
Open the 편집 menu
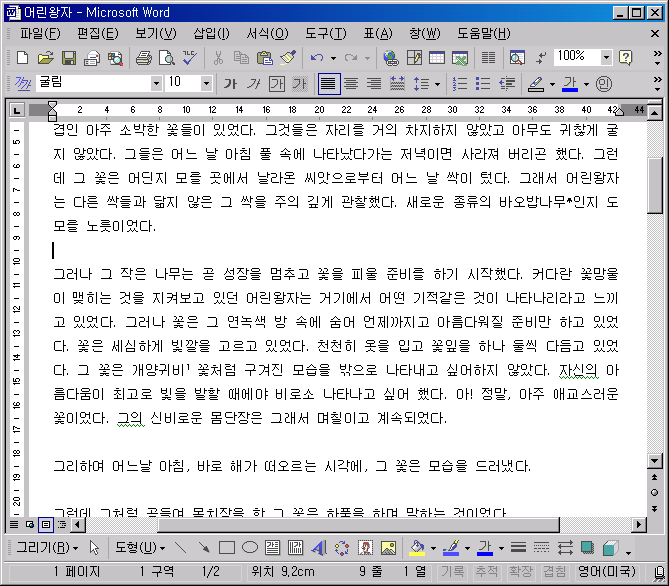[x=98, y=33]
